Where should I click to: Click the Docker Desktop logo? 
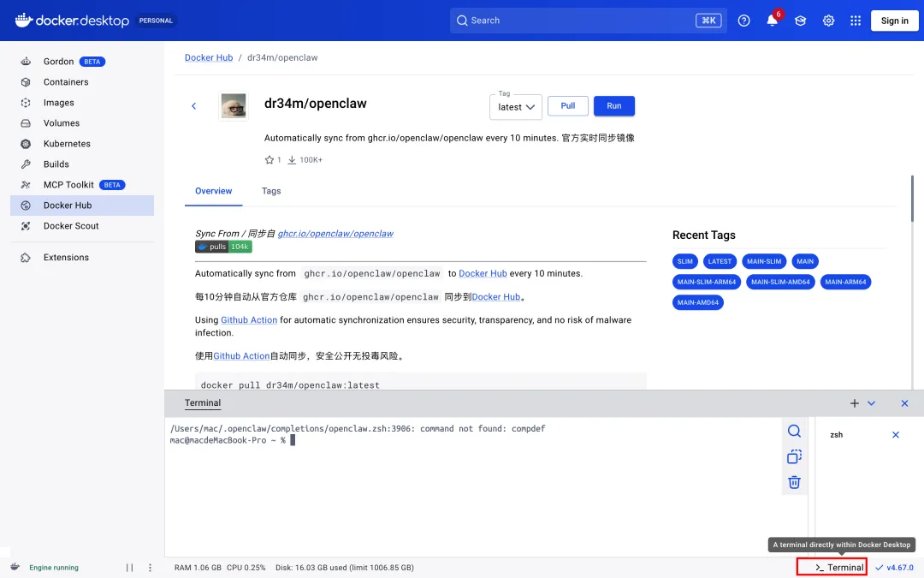click(x=72, y=21)
